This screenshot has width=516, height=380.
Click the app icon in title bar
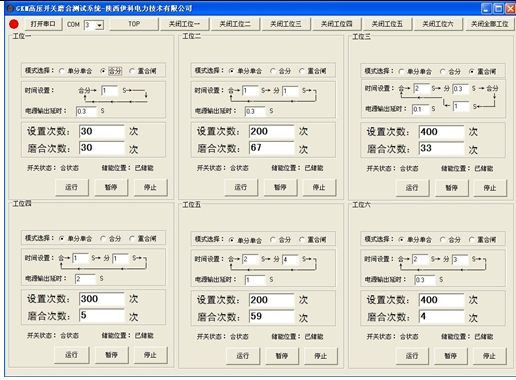tap(10, 8)
